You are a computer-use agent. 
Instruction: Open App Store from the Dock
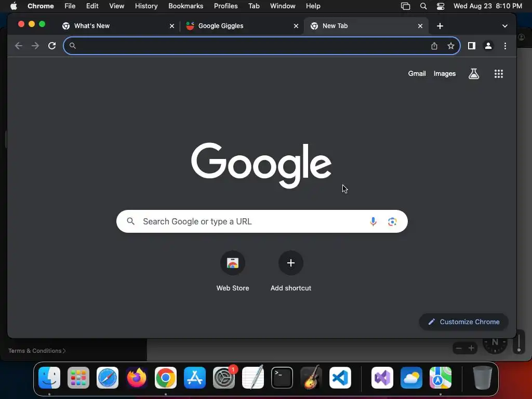pyautogui.click(x=195, y=378)
